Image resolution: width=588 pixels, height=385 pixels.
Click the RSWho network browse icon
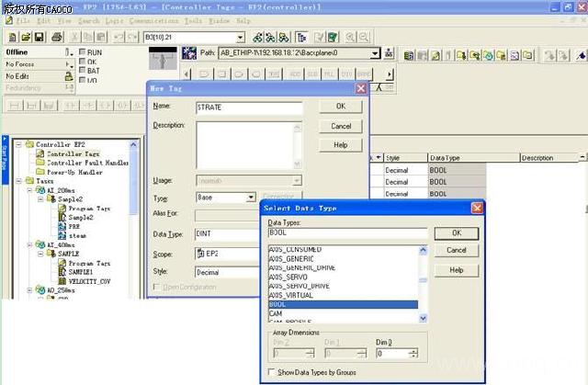[390, 53]
